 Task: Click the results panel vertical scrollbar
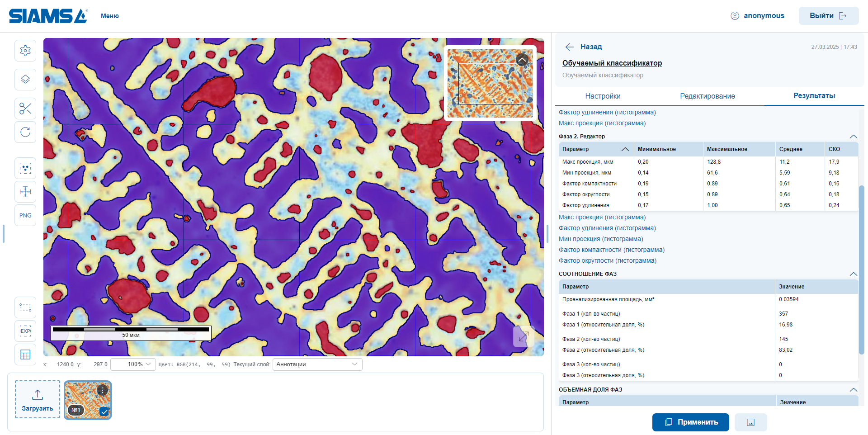861,270
